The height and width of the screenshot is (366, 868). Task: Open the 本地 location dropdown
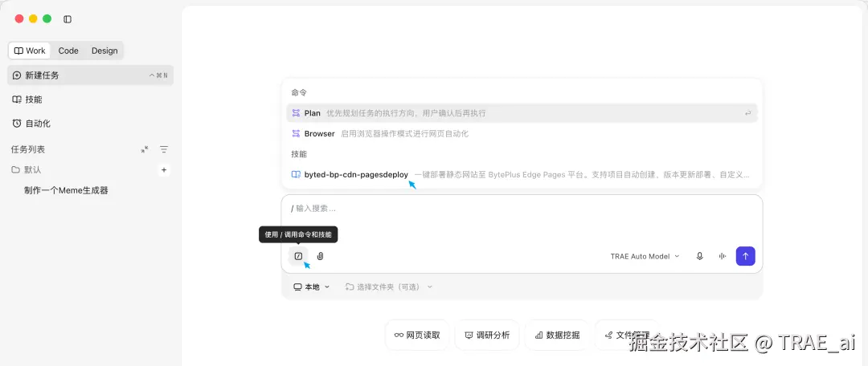coord(312,287)
